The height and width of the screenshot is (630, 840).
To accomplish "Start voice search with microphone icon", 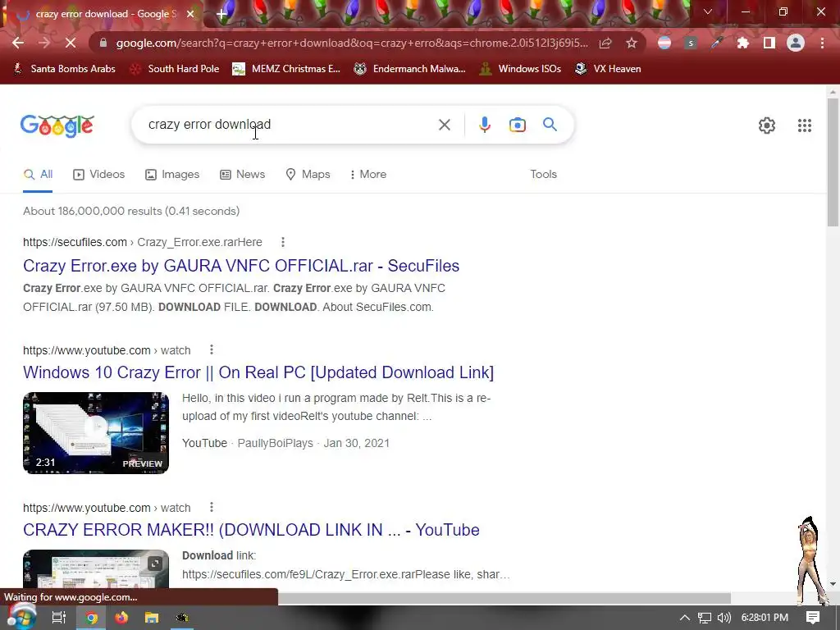I will pyautogui.click(x=484, y=125).
